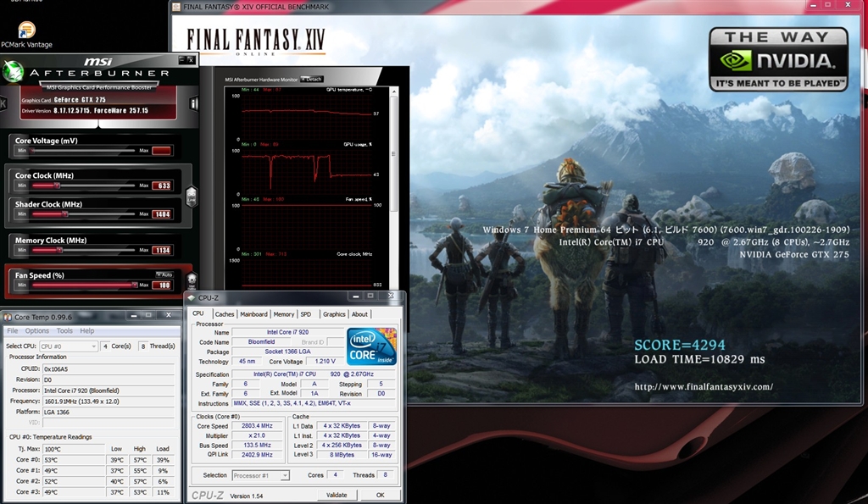The width and height of the screenshot is (868, 504).
Task: Open the Memory tab in CPU-Z
Action: click(283, 314)
